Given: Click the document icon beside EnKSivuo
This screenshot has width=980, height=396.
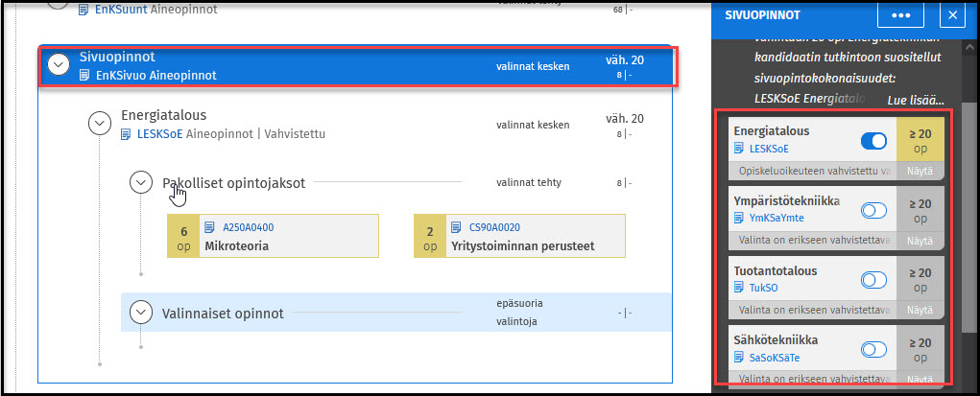Looking at the screenshot, I should 86,75.
